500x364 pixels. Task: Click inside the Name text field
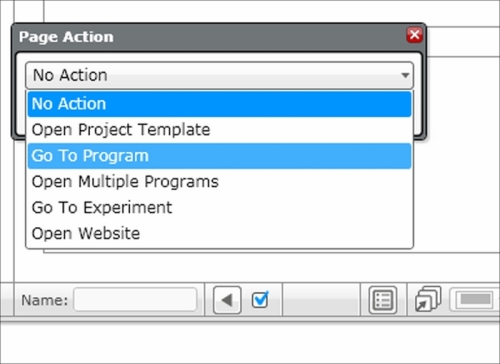point(135,300)
